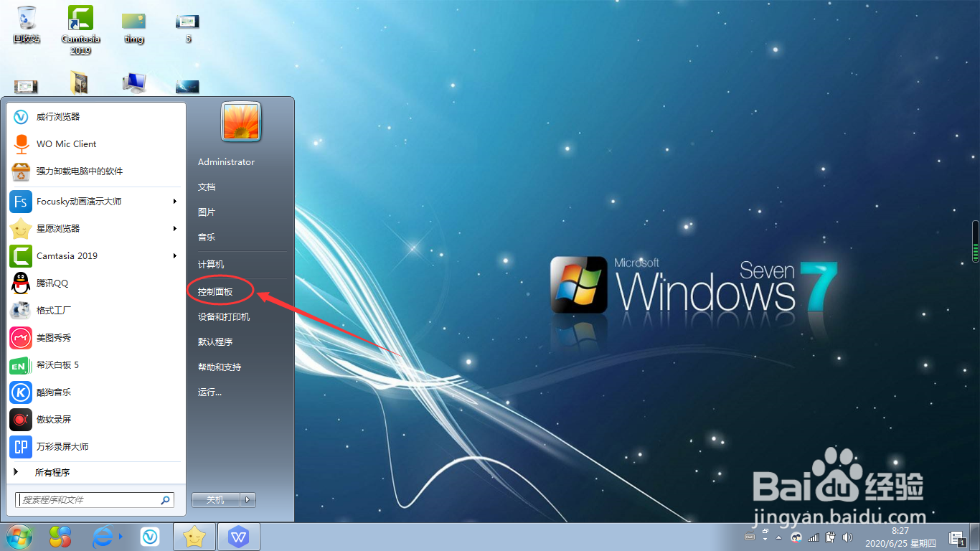Select the desktop file named 5
Image resolution: width=980 pixels, height=551 pixels.
(x=188, y=27)
